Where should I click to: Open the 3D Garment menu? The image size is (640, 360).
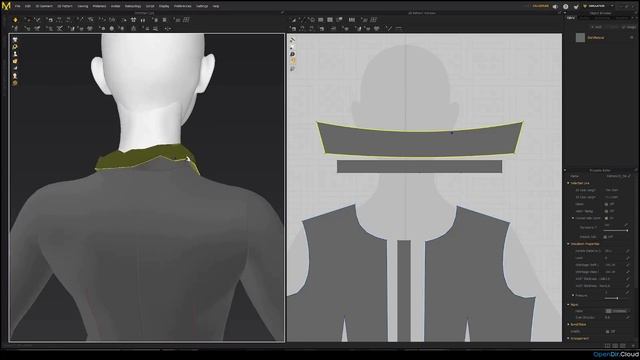(44, 6)
